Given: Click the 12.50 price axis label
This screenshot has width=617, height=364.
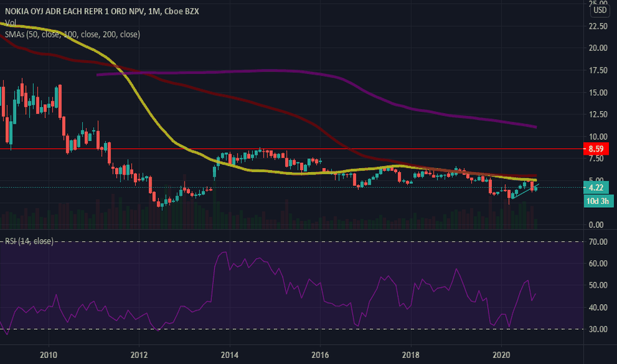Looking at the screenshot, I should tap(598, 114).
